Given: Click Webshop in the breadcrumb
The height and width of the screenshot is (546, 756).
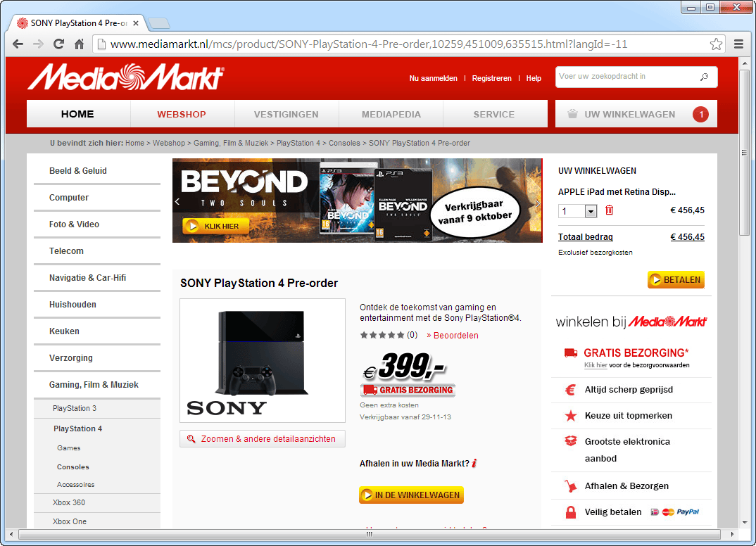Looking at the screenshot, I should pyautogui.click(x=169, y=143).
